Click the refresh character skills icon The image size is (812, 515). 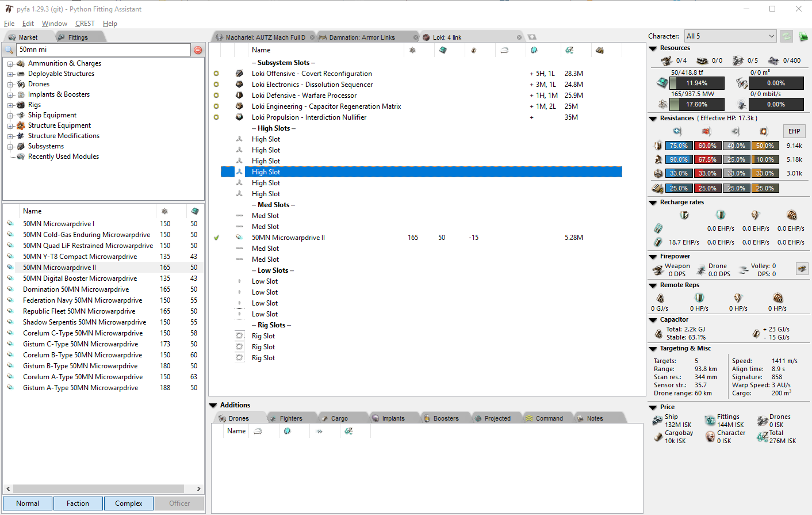[x=786, y=36]
